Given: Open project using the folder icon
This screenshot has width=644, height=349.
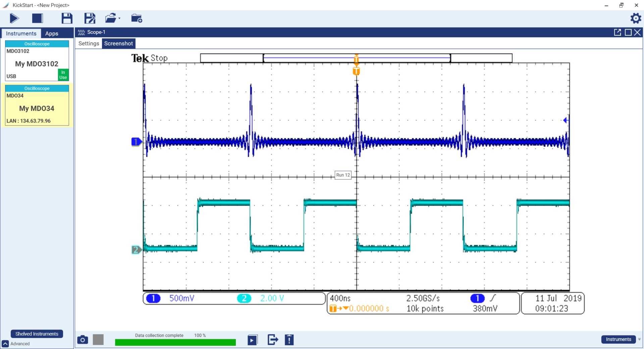Looking at the screenshot, I should 110,18.
